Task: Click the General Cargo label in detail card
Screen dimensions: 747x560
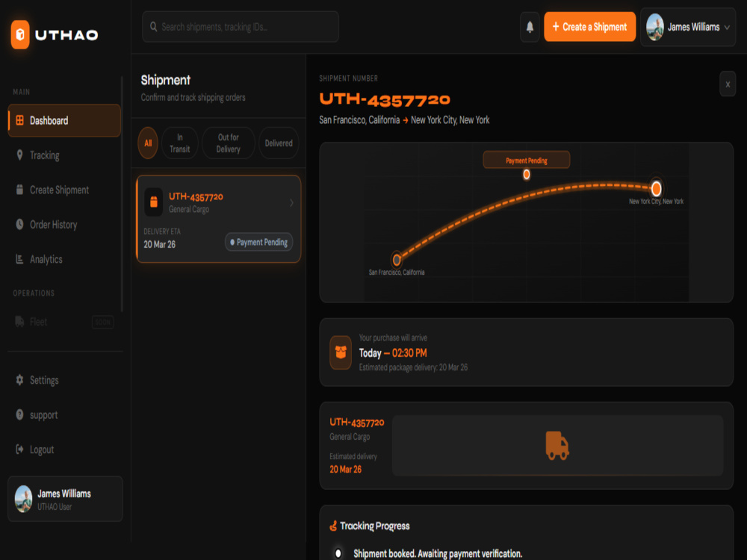Action: (x=350, y=437)
